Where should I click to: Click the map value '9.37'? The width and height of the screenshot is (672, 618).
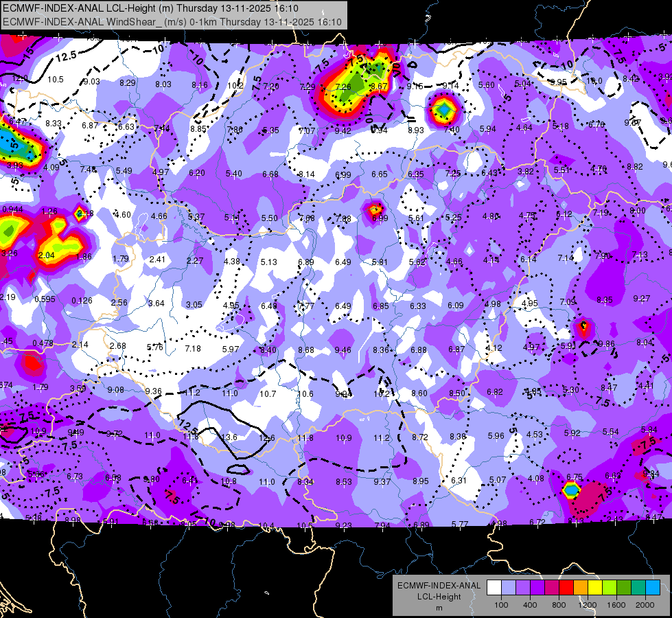[382, 481]
